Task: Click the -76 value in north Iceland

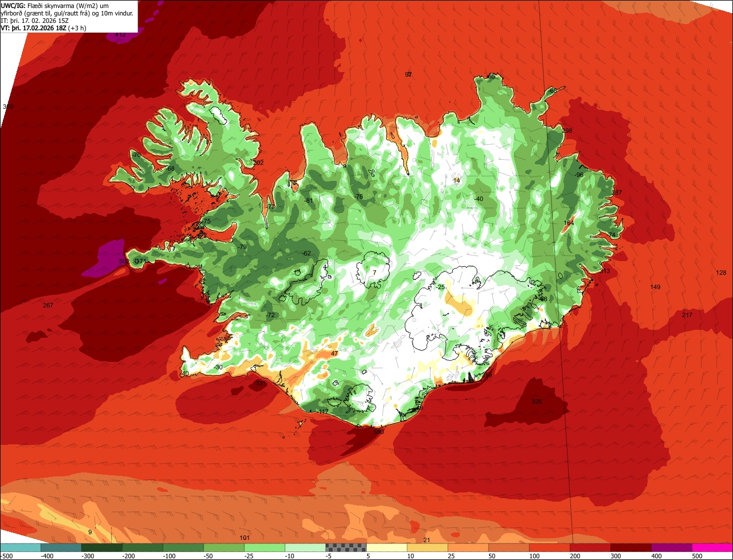Action: [x=358, y=197]
